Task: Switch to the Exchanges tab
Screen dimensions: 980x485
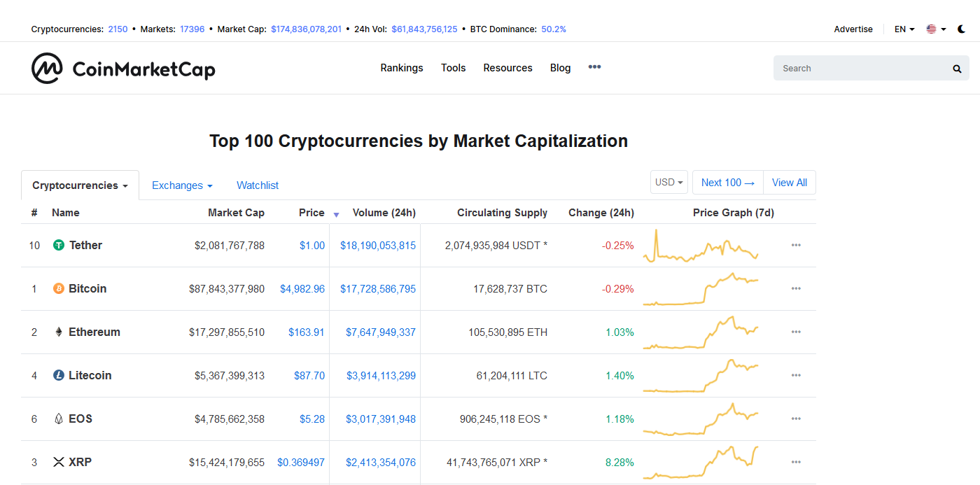Action: [182, 185]
